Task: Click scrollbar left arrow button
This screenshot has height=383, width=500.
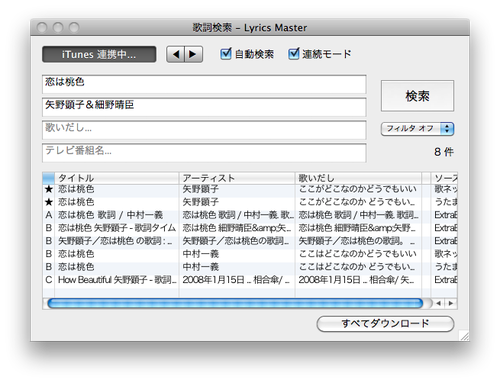Action: [439, 303]
